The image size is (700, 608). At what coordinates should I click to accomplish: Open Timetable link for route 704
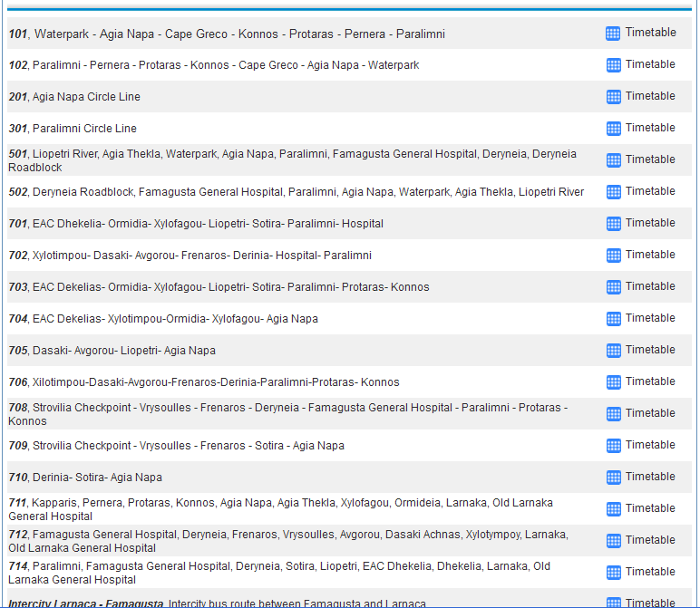[x=649, y=318]
